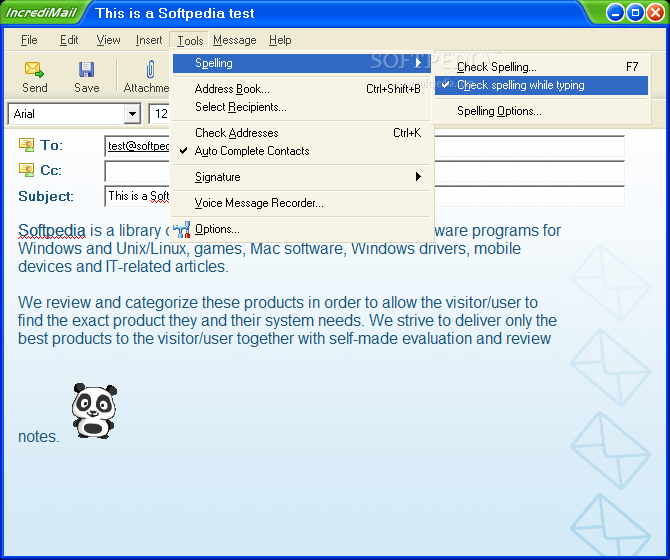Screen dimensions: 670x560
Task: Click the text 'notes.' in message
Action: pos(38,437)
